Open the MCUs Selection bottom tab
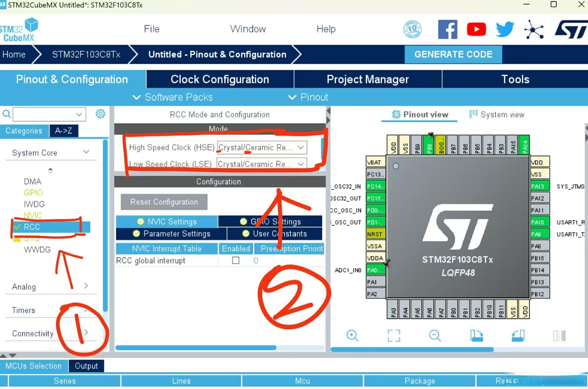Screen dimensions: 588x389 coord(33,366)
